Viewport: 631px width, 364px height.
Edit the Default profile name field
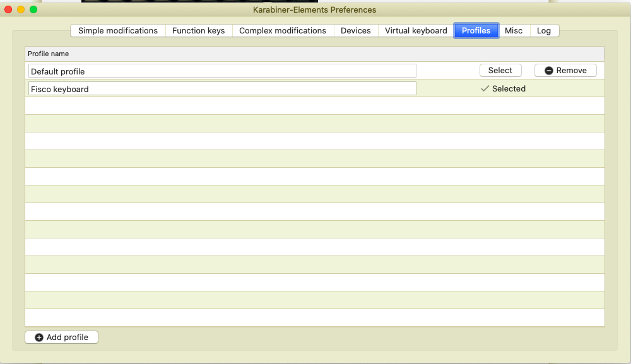[222, 71]
